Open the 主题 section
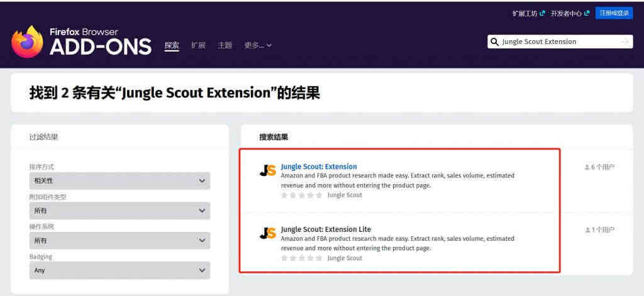 (225, 45)
